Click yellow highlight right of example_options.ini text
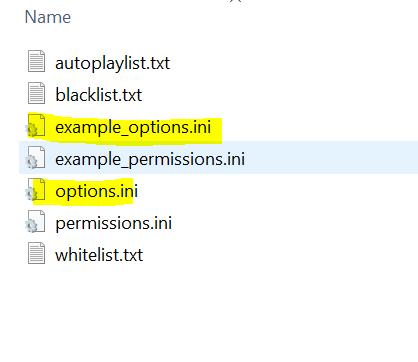Image resolution: width=418 pixels, height=362 pixels. click(x=217, y=130)
